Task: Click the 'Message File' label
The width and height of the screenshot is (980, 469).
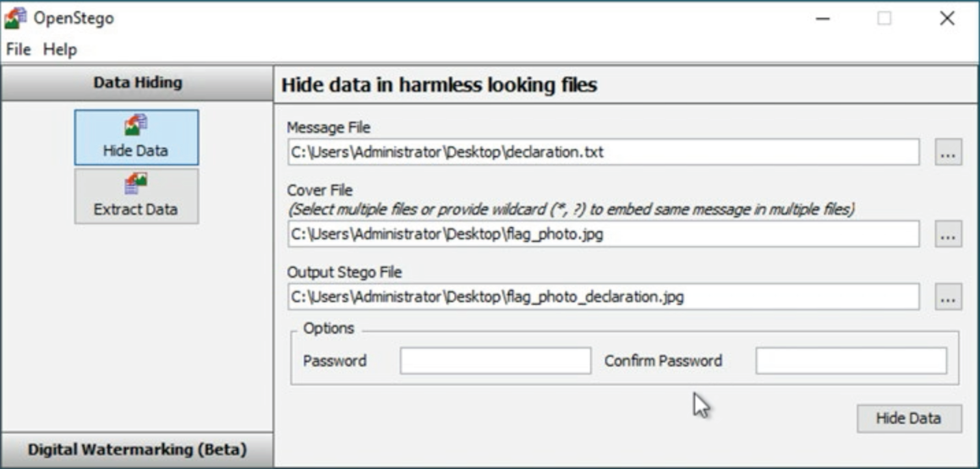Action: [x=328, y=127]
